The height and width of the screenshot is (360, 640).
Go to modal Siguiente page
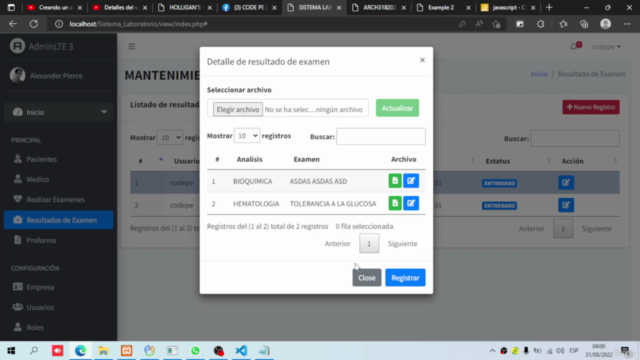tap(402, 244)
